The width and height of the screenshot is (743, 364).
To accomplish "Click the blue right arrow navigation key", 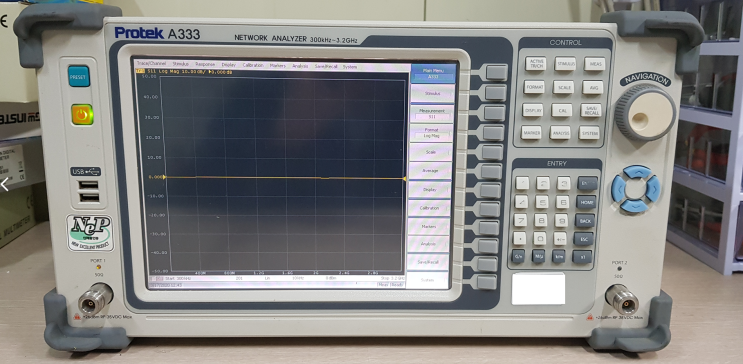I will click(x=652, y=189).
